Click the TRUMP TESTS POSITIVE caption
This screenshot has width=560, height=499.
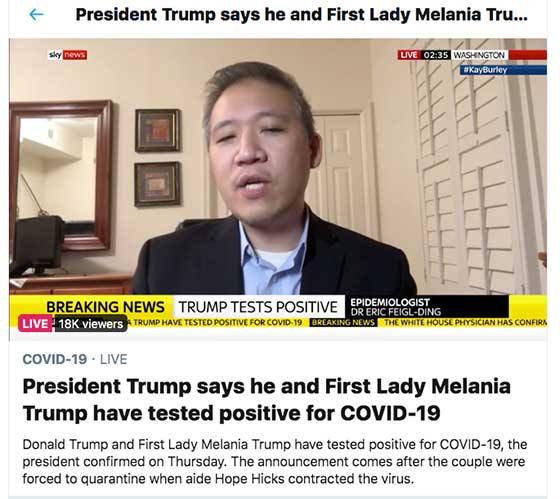pos(258,307)
